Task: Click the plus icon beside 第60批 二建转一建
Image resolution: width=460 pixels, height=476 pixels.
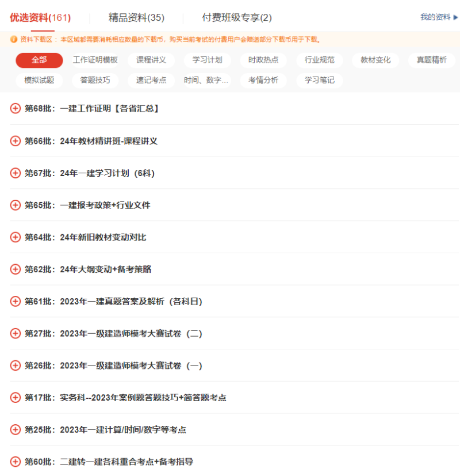Action: 15,461
